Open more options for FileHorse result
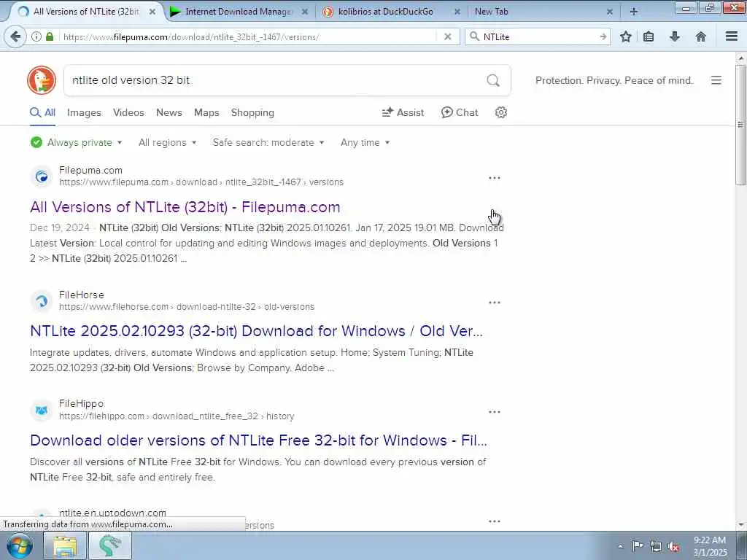This screenshot has width=747, height=560. pyautogui.click(x=494, y=303)
